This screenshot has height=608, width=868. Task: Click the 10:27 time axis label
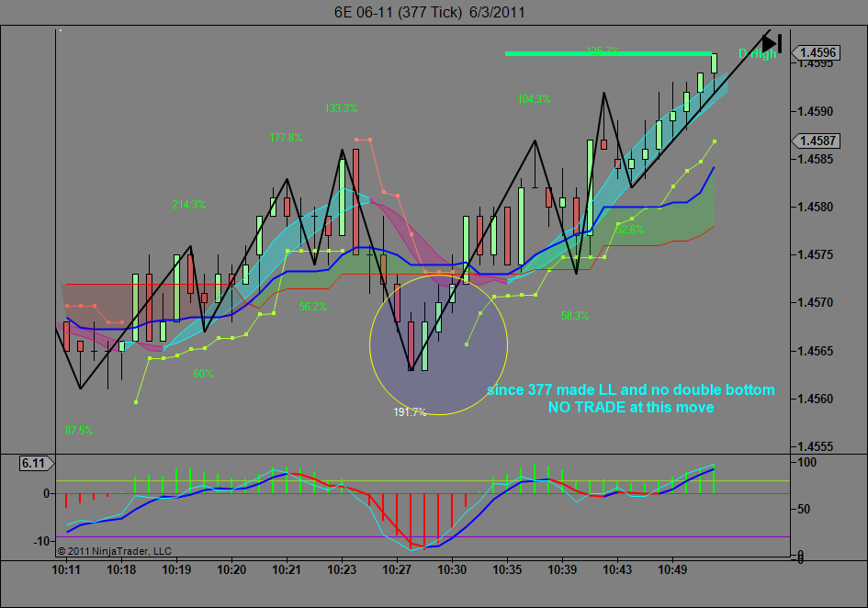(397, 569)
